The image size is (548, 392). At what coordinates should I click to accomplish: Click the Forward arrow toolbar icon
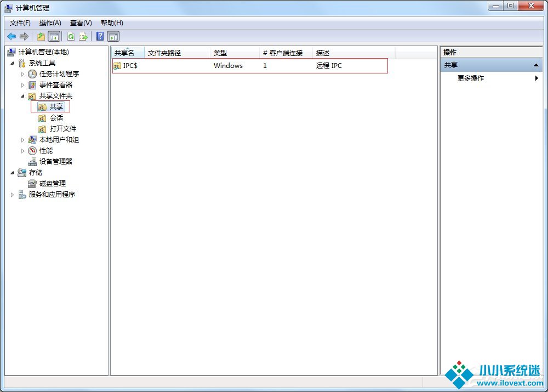[24, 36]
